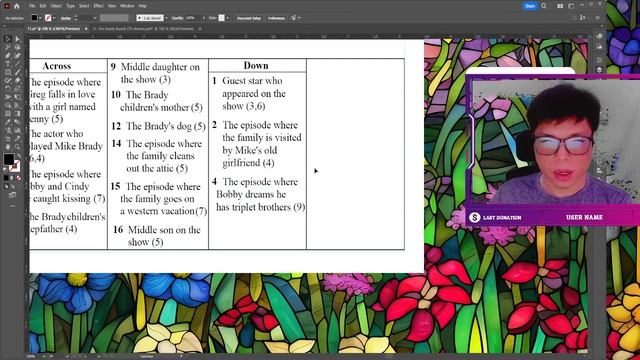Select the Scale tool
Image resolution: width=640 pixels, height=360 pixels.
point(17,89)
